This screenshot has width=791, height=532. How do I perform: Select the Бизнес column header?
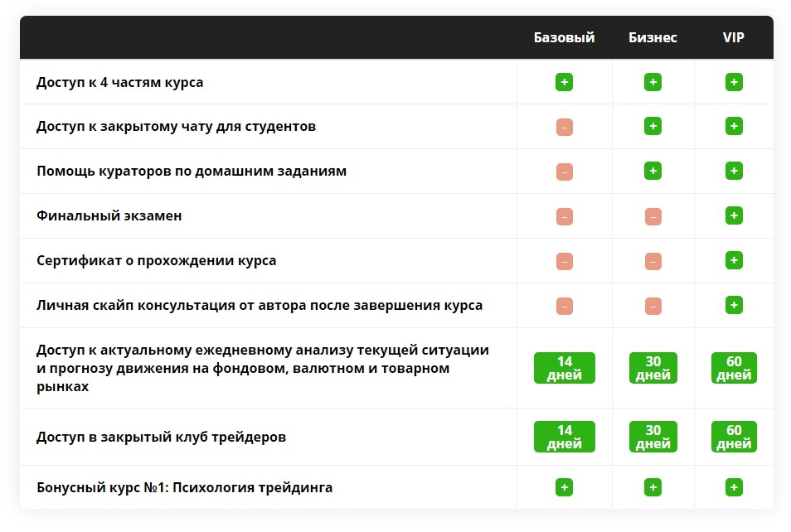point(653,37)
